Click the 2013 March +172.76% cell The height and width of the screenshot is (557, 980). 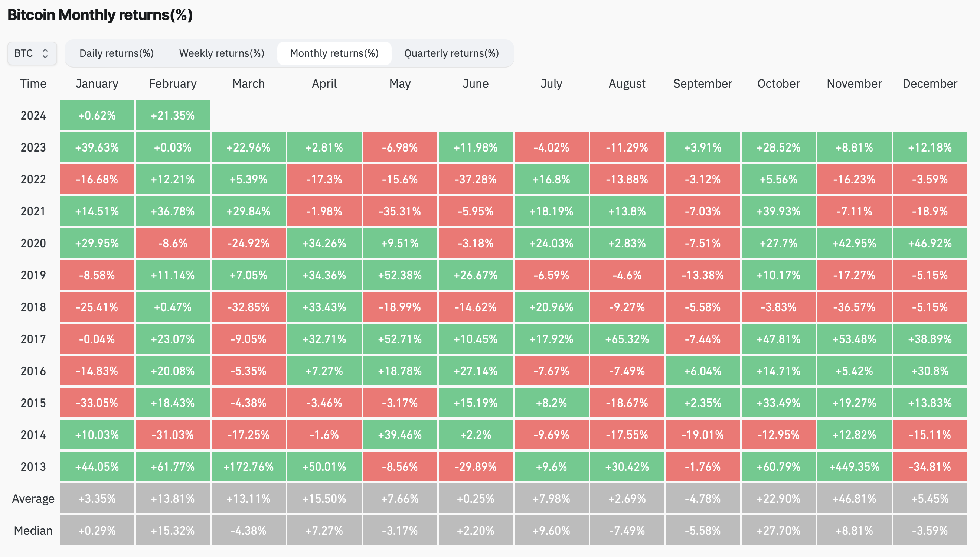(248, 466)
